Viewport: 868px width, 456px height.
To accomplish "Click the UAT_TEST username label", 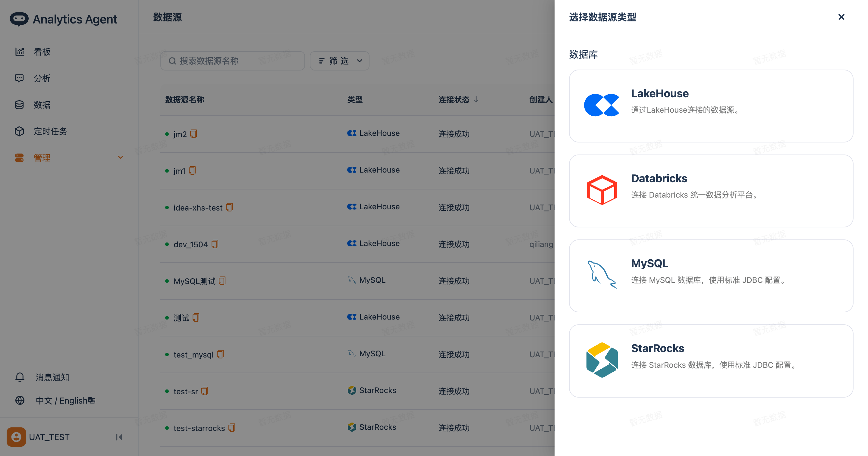I will [49, 437].
